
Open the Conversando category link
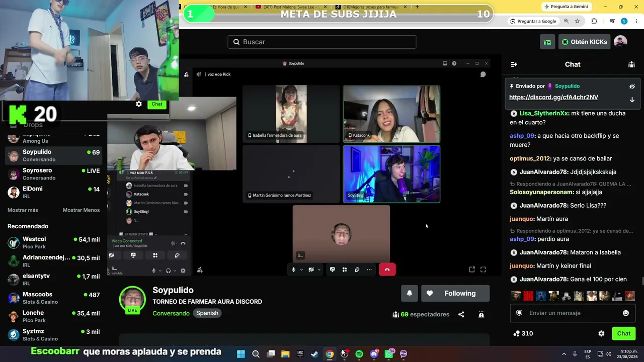point(171,313)
